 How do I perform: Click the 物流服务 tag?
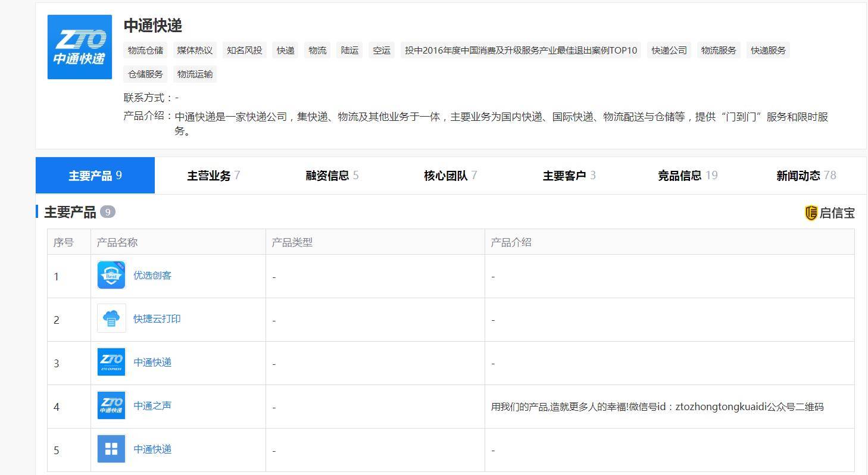pos(719,51)
